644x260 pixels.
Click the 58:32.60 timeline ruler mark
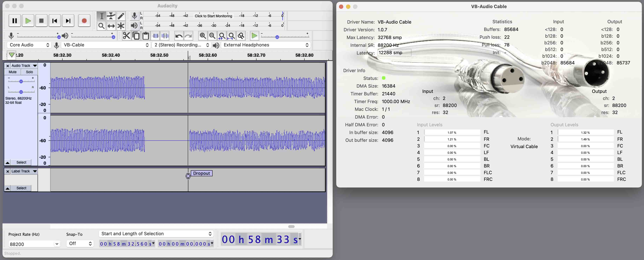pos(207,55)
